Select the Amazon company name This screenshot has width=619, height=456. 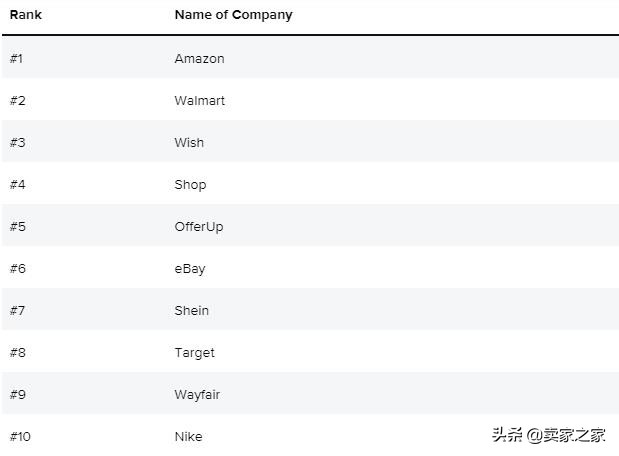[x=199, y=58]
